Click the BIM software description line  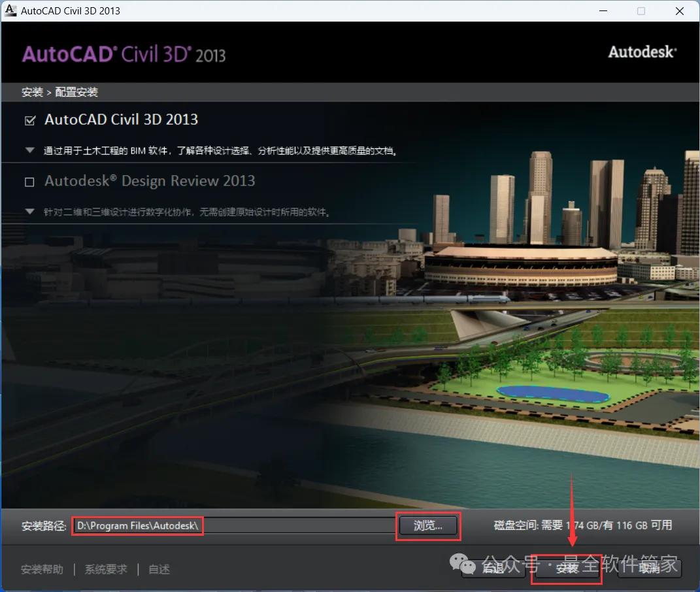click(x=220, y=151)
